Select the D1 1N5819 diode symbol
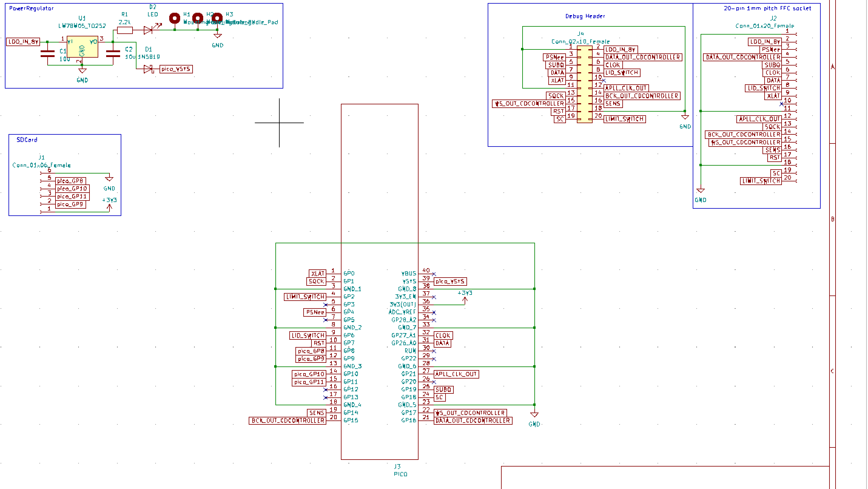 [148, 69]
